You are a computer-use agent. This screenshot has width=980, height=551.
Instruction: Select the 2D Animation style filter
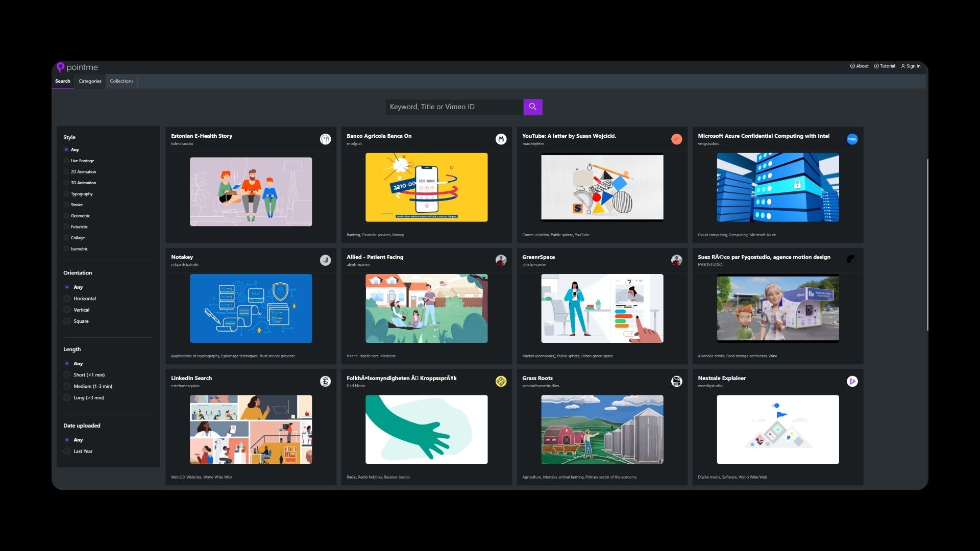click(x=66, y=172)
